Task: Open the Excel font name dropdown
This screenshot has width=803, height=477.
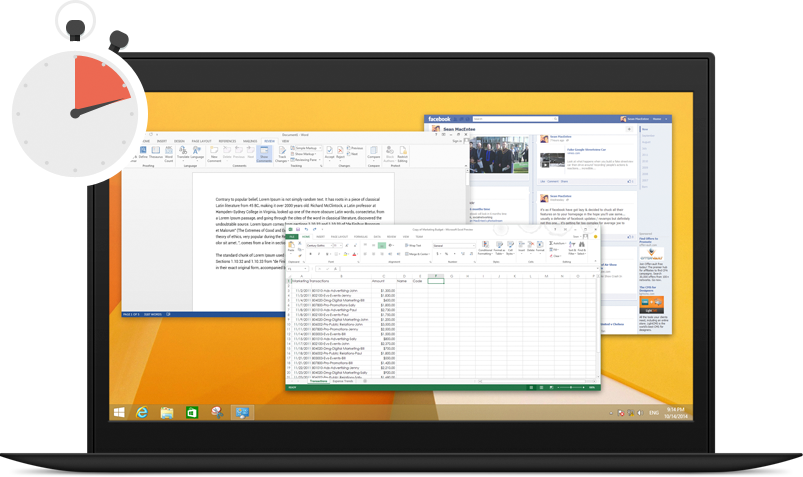Action: pyautogui.click(x=317, y=245)
